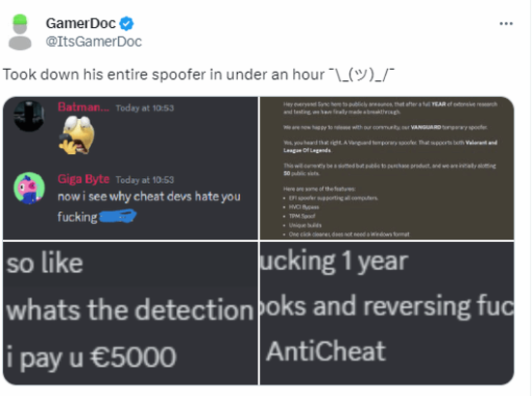
Task: Open the GamerDoc display name link
Action: (80, 23)
